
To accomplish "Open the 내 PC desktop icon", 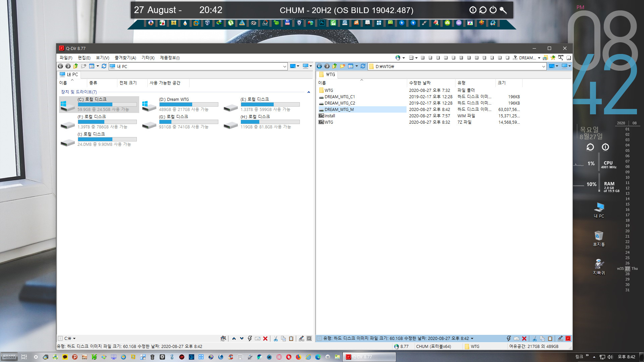I will pos(599,210).
